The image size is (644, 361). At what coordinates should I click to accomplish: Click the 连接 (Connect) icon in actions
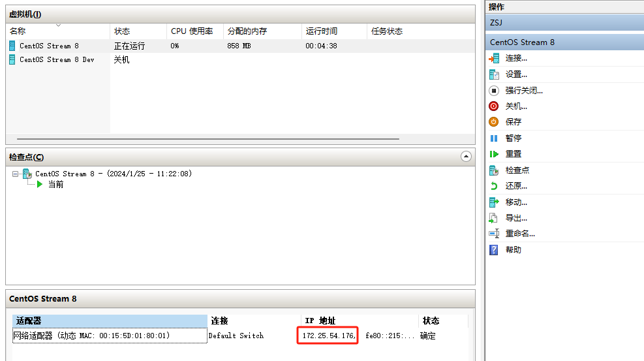coord(494,58)
